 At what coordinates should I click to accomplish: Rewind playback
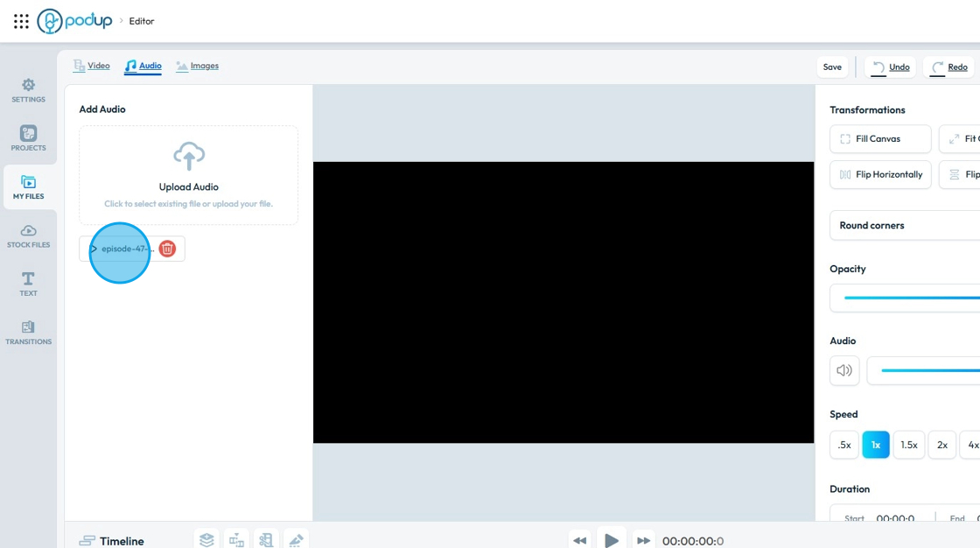(580, 540)
